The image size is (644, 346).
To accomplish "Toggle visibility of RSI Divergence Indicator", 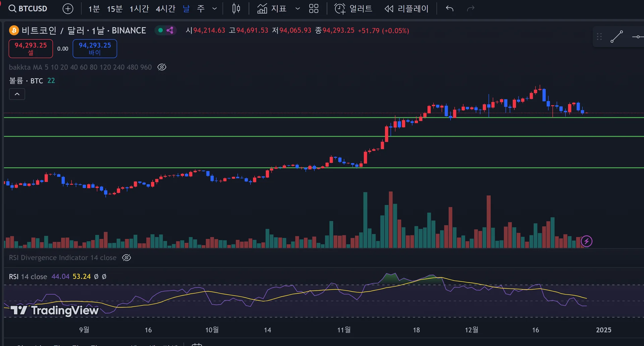I will click(126, 258).
